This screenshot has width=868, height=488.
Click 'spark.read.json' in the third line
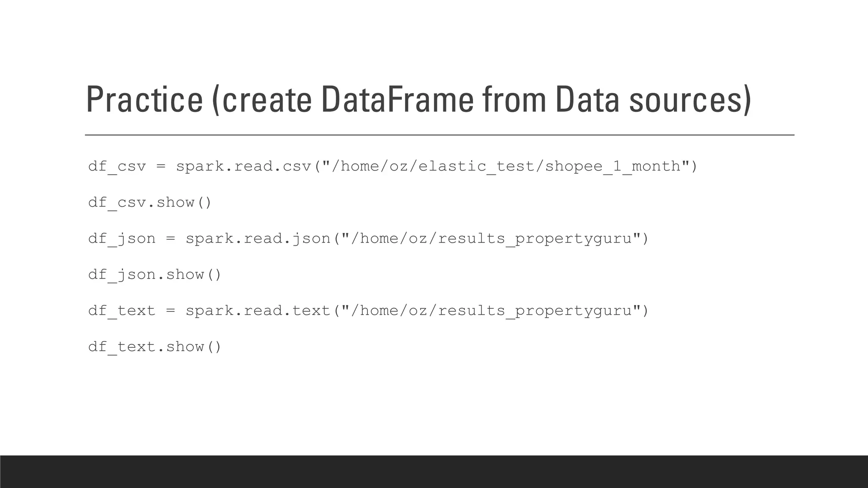pos(258,239)
